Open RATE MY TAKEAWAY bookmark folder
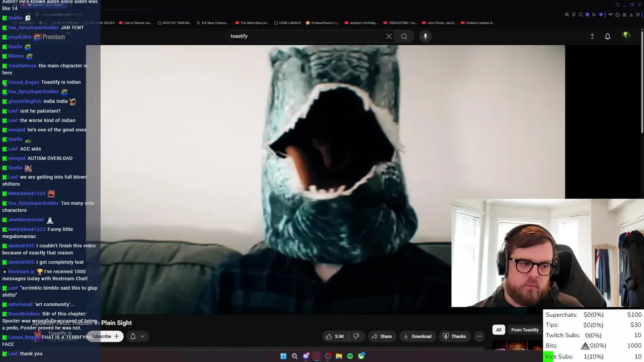The width and height of the screenshot is (644, 362). pos(175,23)
